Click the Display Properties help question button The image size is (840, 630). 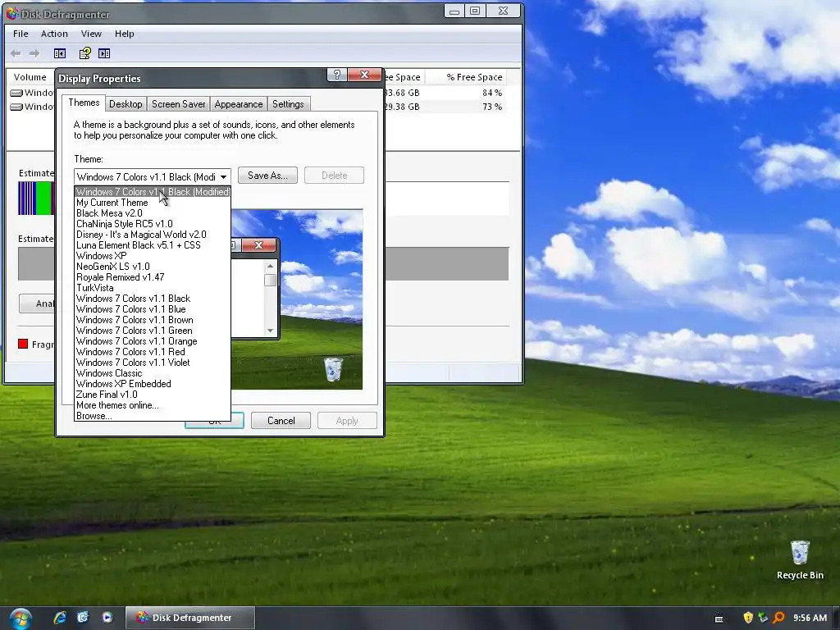(337, 75)
